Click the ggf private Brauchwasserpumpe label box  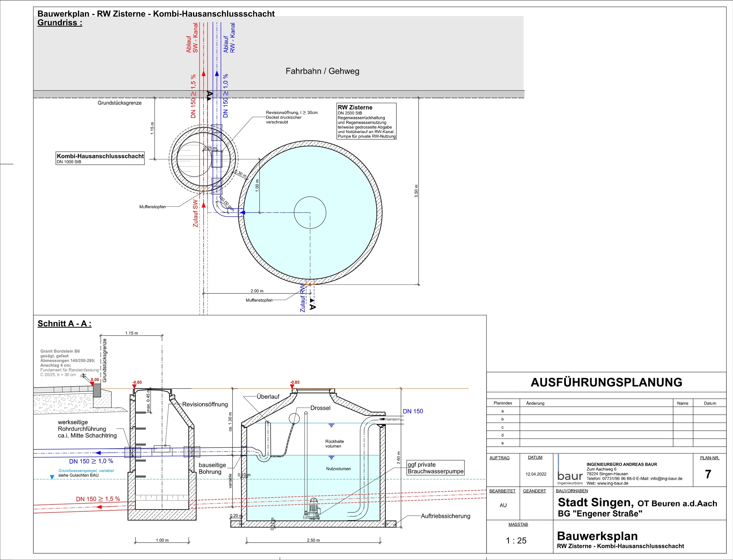435,468
